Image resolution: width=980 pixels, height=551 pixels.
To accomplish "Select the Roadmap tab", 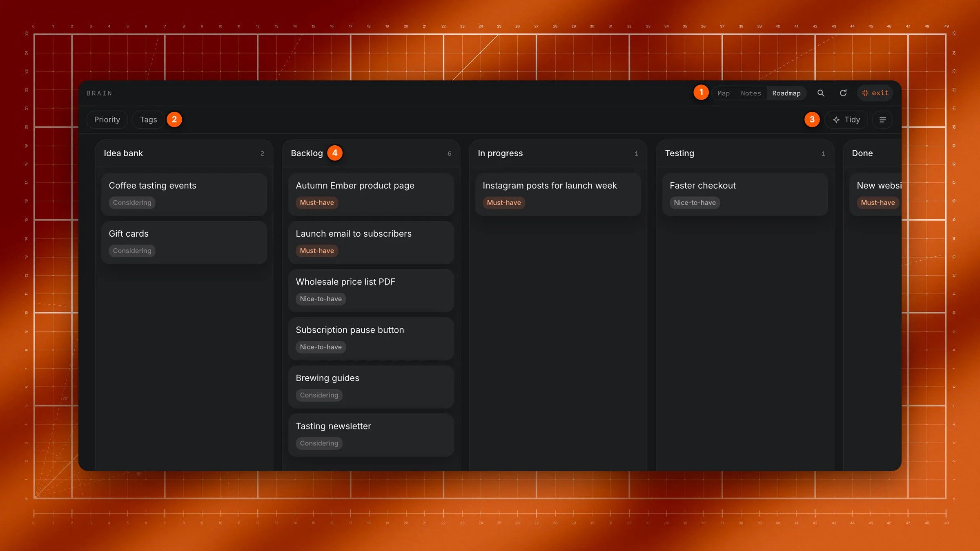I will point(786,93).
